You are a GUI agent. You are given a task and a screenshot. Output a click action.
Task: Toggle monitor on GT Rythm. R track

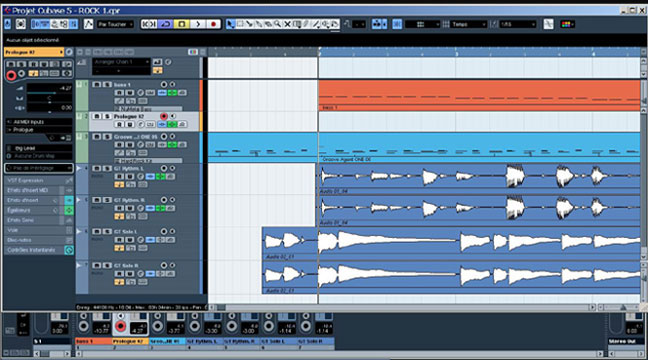pos(173,200)
